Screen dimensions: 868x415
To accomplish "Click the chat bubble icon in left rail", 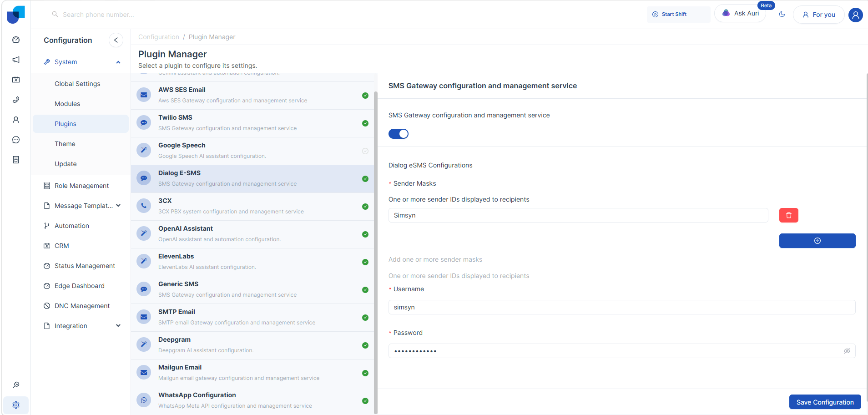I will [16, 140].
